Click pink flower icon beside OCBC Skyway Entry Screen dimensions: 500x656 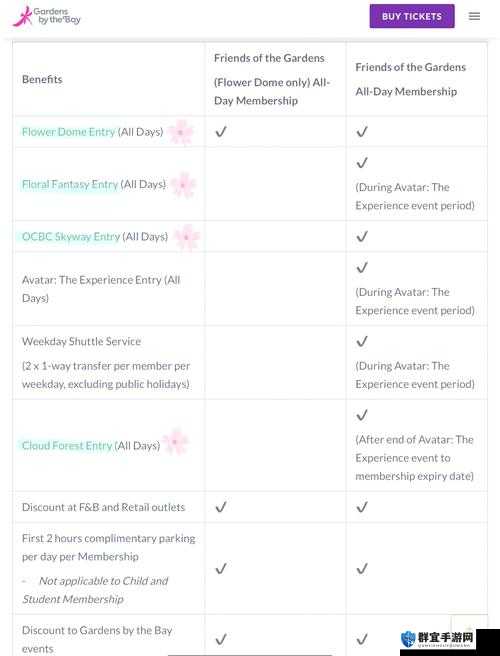point(187,237)
